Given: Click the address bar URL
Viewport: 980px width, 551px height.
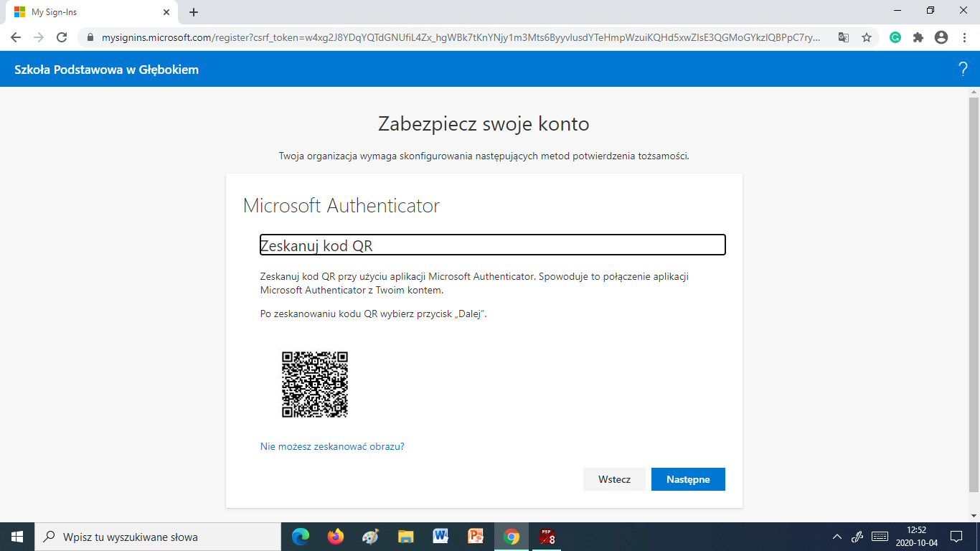Looking at the screenshot, I should pos(459,37).
